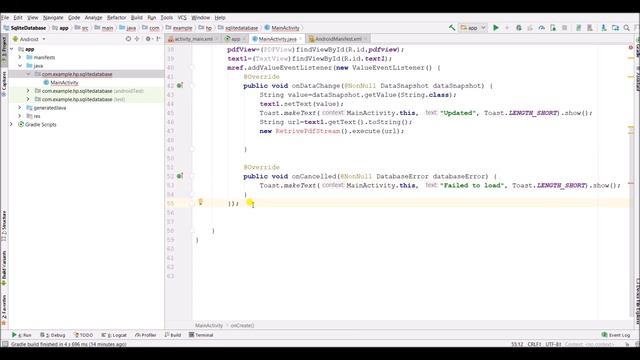Close the MainActivity.java tab
The width and height of the screenshot is (640, 360).
(300, 39)
